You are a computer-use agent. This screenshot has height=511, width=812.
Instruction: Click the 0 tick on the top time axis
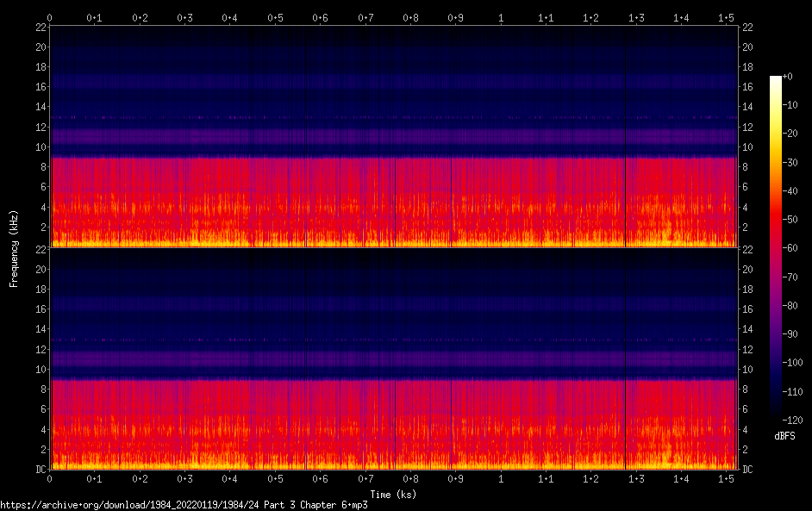[50, 17]
